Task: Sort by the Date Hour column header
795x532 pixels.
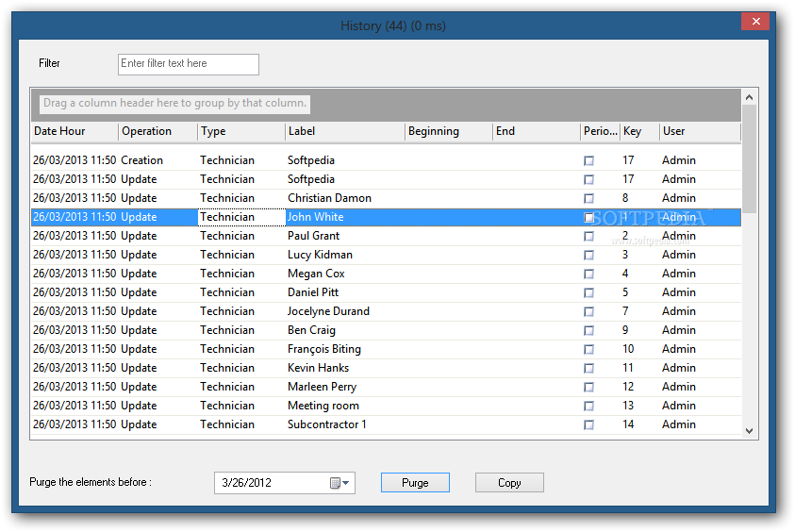Action: point(75,131)
